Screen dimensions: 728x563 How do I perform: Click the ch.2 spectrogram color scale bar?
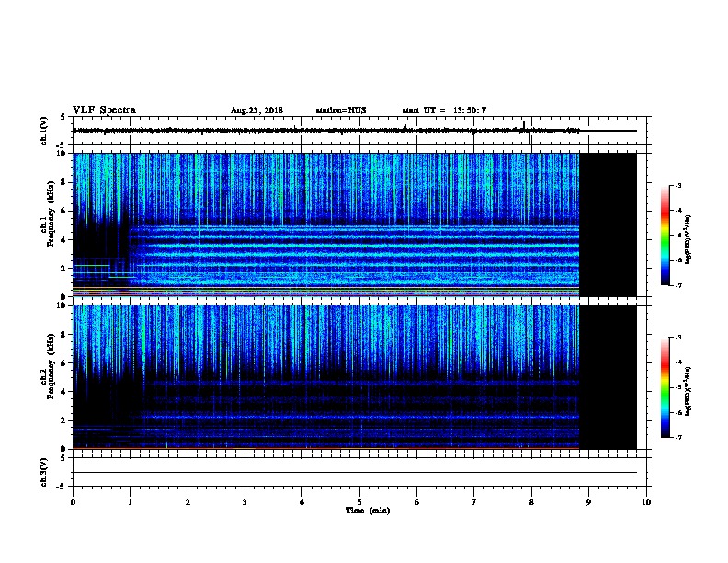pyautogui.click(x=665, y=387)
